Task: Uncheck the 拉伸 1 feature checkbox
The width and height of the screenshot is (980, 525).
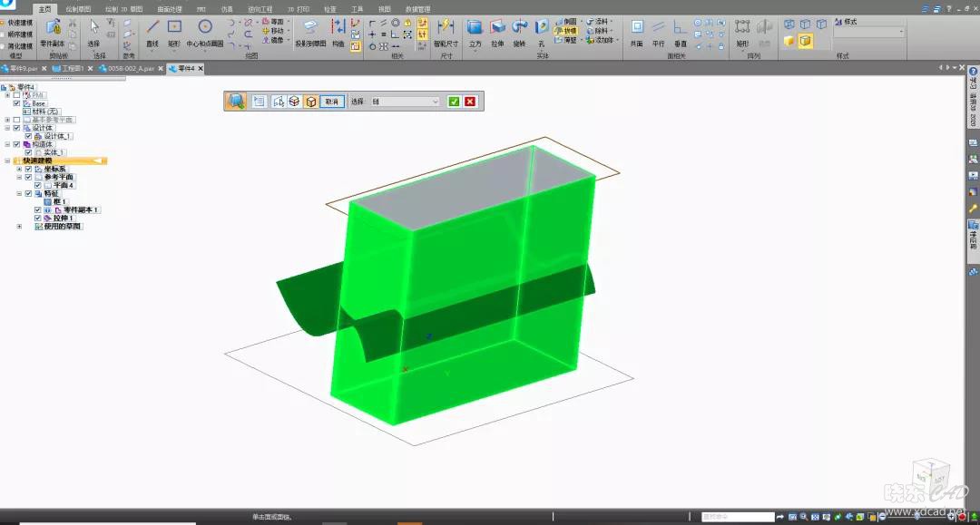Action: coord(37,219)
